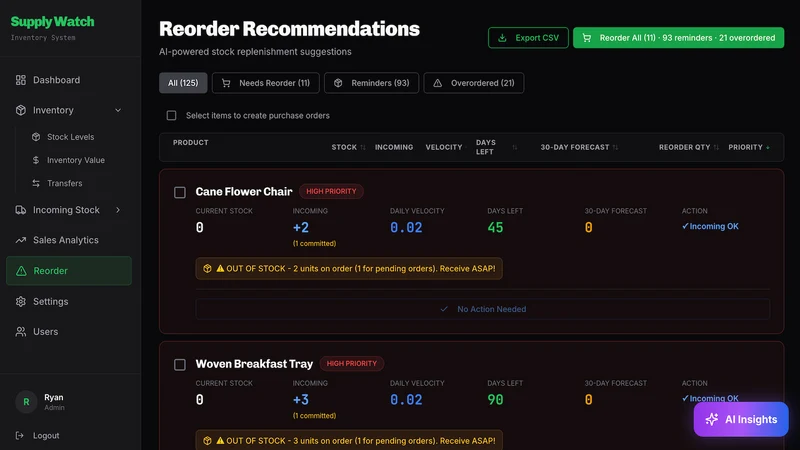Viewport: 800px width, 450px height.
Task: Sort by the Velocity column header
Action: tap(445, 147)
